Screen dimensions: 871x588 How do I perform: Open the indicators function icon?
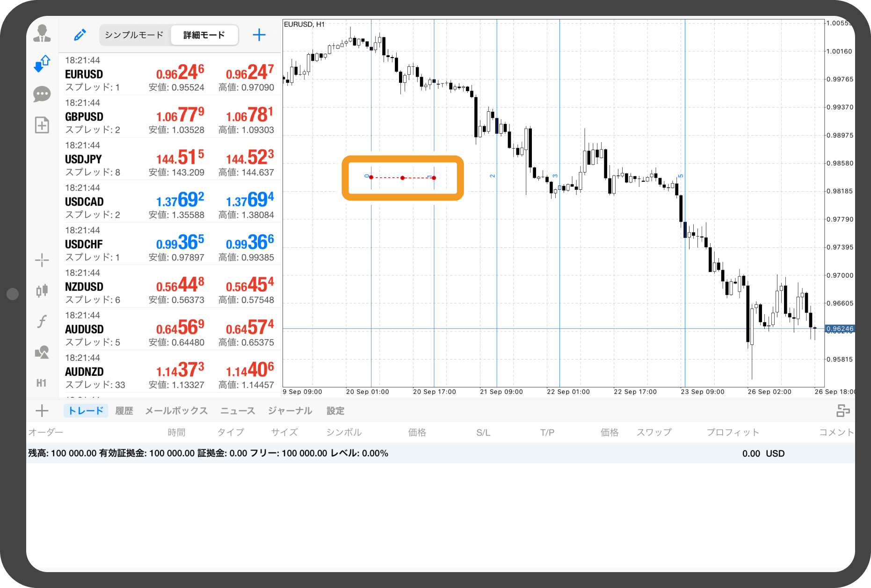42,322
